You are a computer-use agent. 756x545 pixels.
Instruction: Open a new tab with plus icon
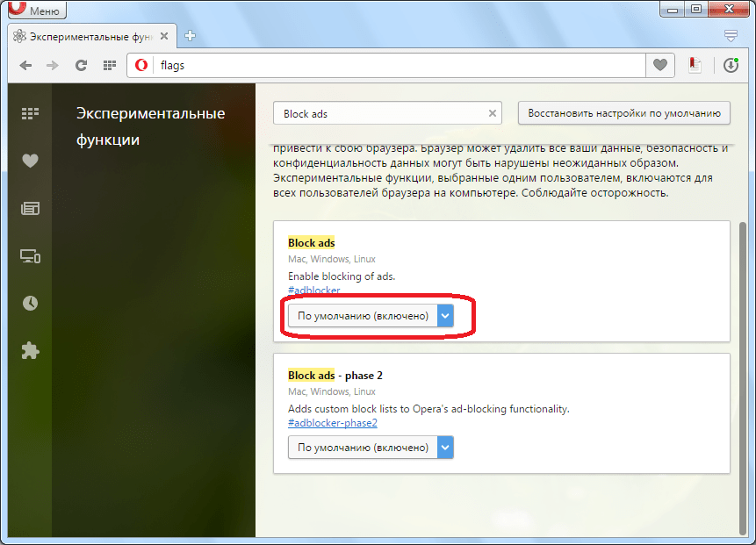[191, 36]
